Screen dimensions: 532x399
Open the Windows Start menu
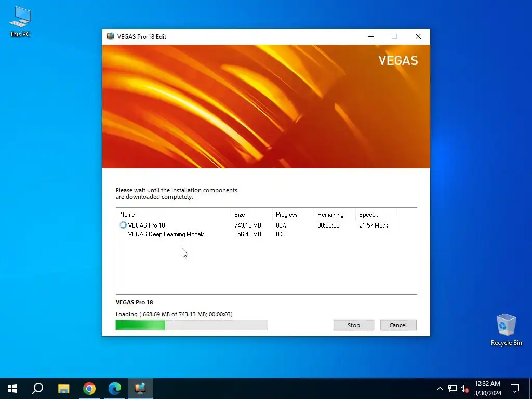(12, 389)
